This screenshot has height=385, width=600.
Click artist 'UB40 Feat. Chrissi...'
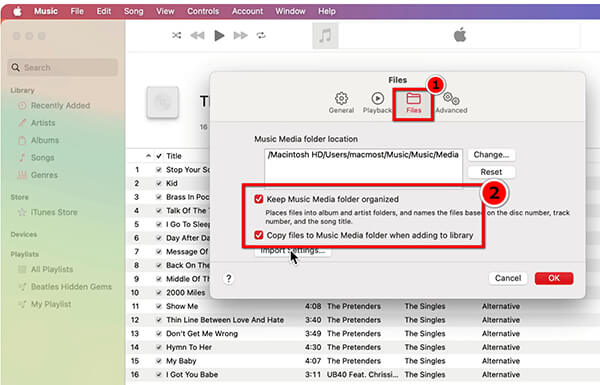362,375
